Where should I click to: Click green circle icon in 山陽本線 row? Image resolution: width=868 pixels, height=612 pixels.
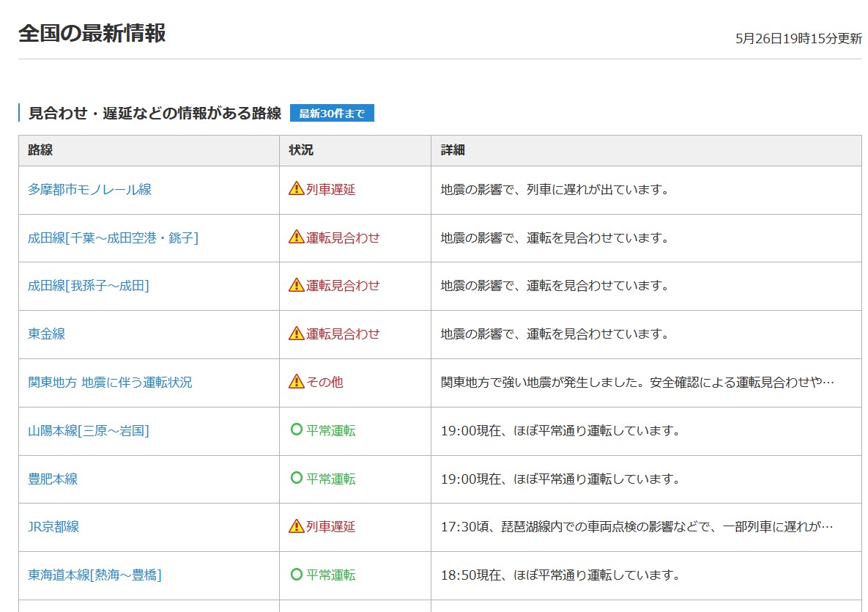(297, 429)
